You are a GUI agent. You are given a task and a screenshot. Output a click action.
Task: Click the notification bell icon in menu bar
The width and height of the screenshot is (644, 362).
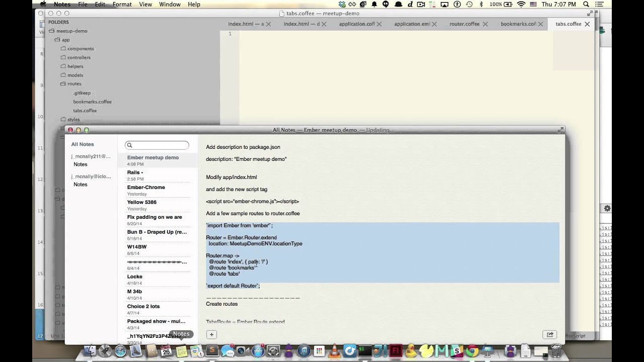[x=374, y=4]
